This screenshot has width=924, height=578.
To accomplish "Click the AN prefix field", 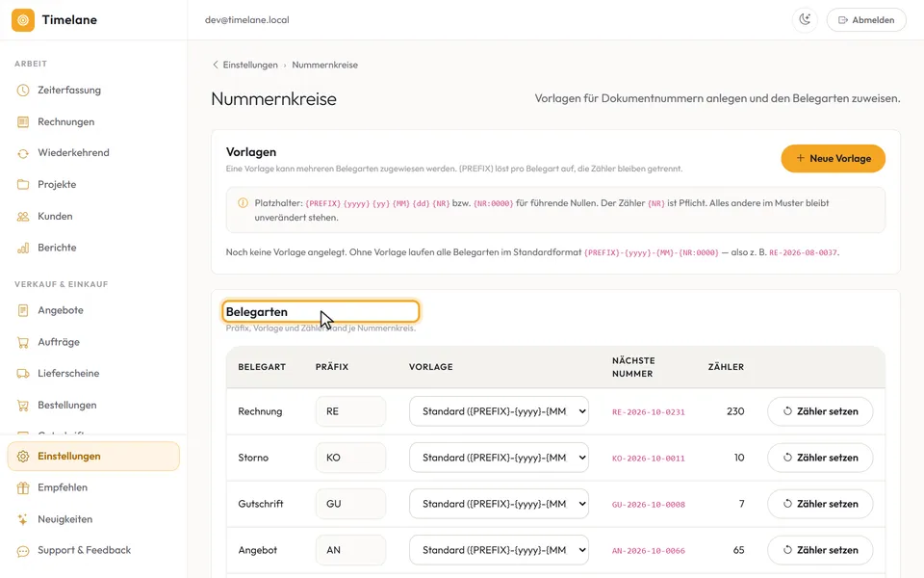I will [350, 550].
